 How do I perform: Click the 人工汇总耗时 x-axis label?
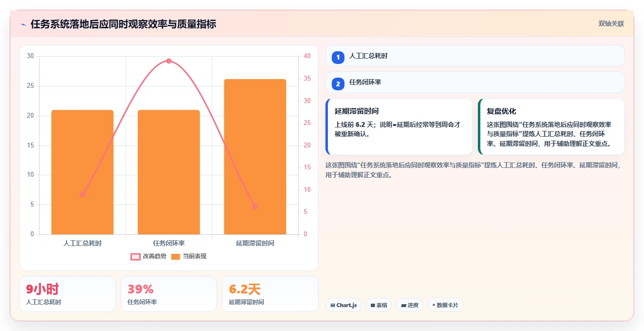[83, 243]
